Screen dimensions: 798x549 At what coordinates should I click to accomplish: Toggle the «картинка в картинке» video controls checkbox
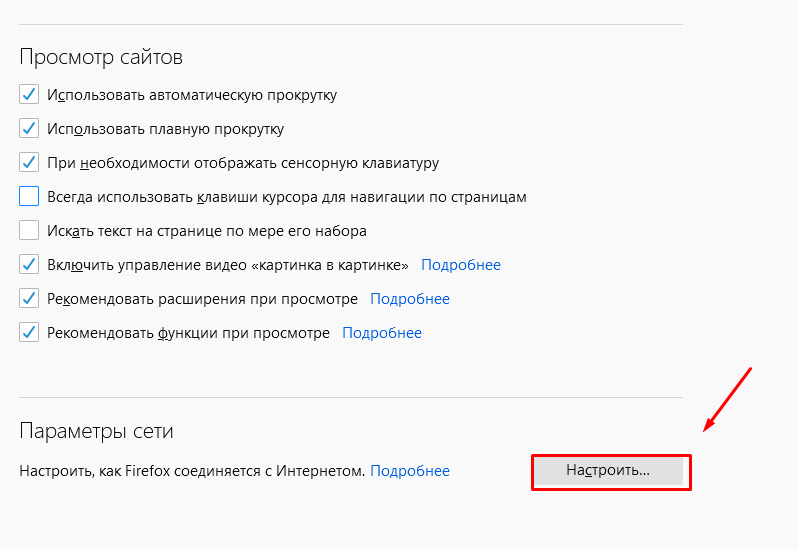29,265
